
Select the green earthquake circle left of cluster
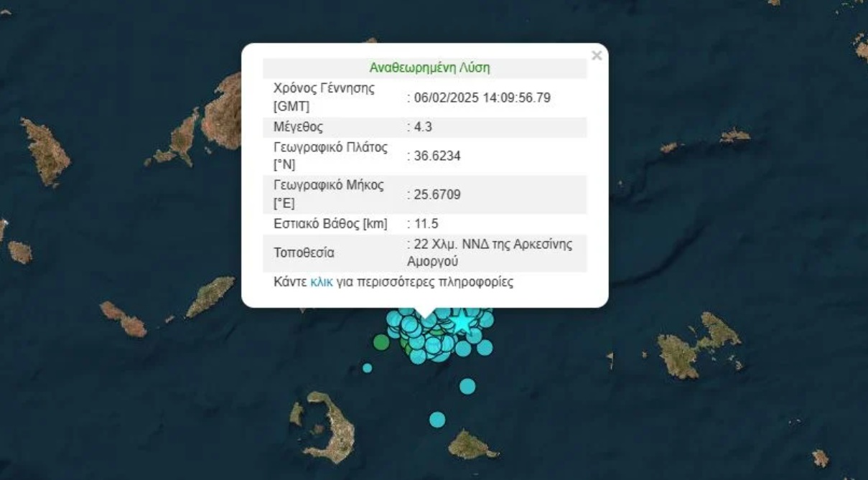tap(381, 342)
